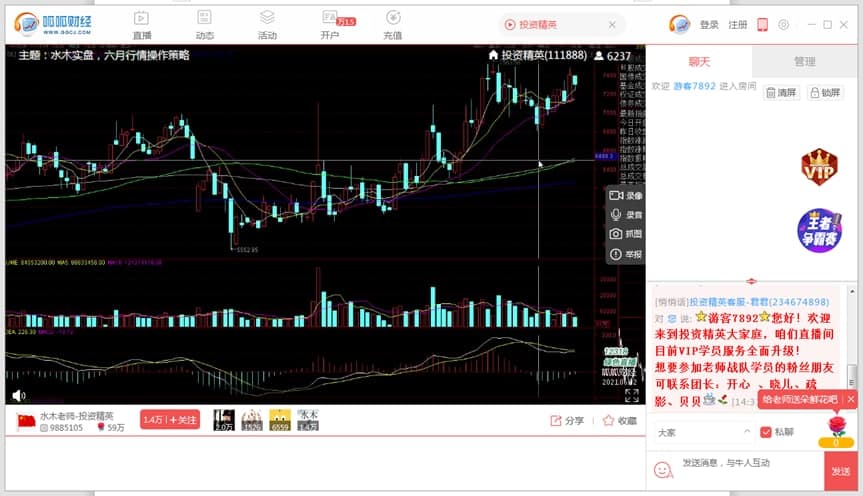The width and height of the screenshot is (863, 496).
Task: Toggle fullscreen on the video
Action: (631, 395)
